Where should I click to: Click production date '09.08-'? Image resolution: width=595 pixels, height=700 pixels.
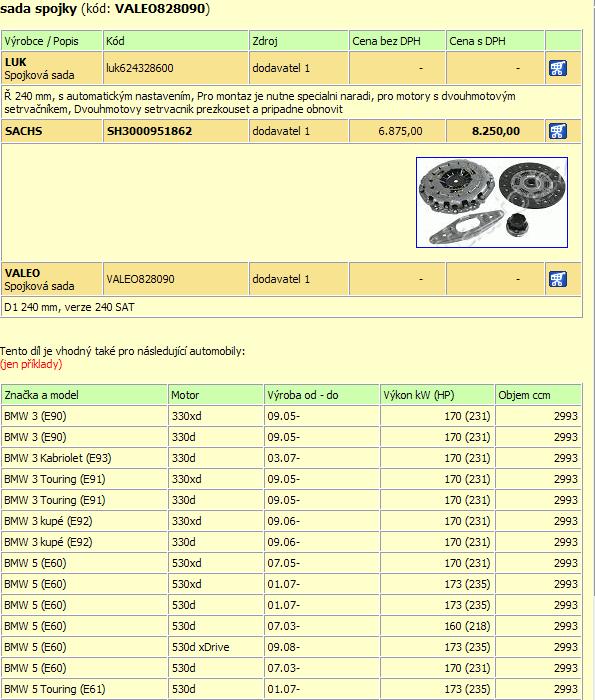[283, 647]
